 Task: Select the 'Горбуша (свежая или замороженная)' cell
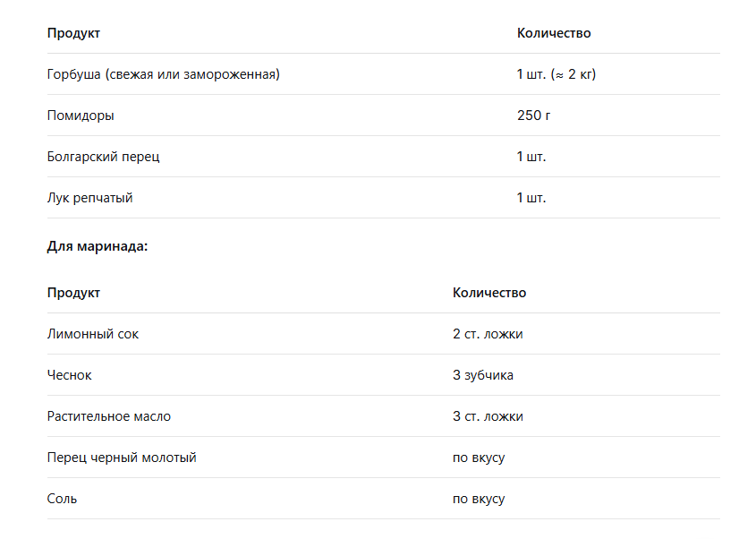[164, 74]
